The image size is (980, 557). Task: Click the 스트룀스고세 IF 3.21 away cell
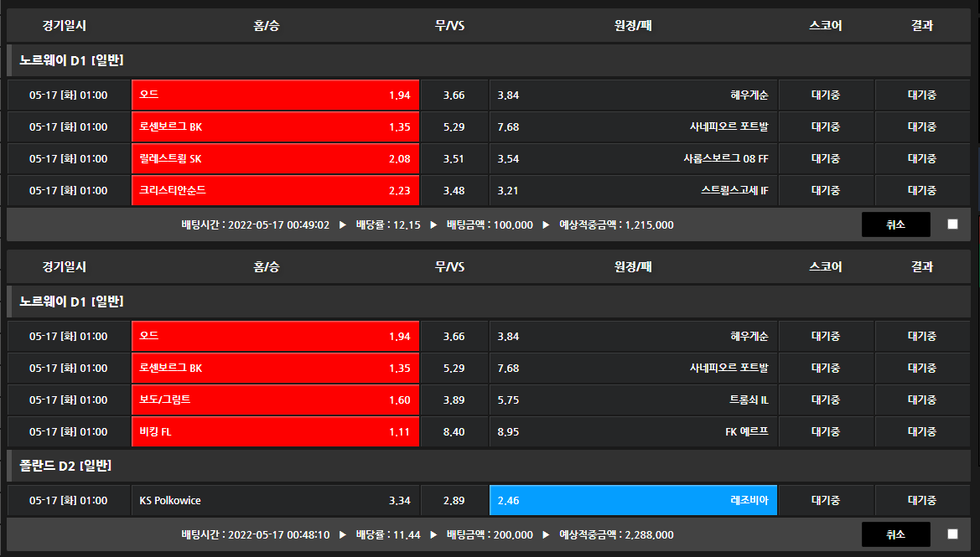point(633,190)
